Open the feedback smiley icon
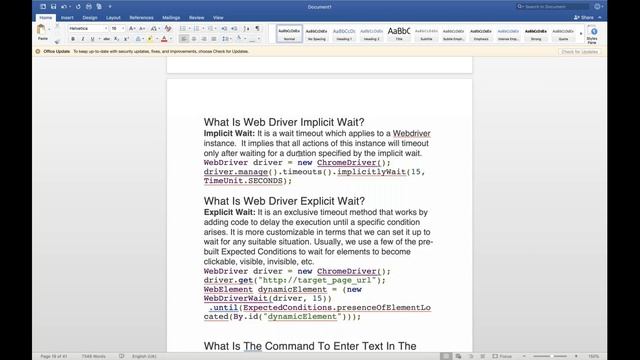This screenshot has width=640, height=360. tap(598, 7)
